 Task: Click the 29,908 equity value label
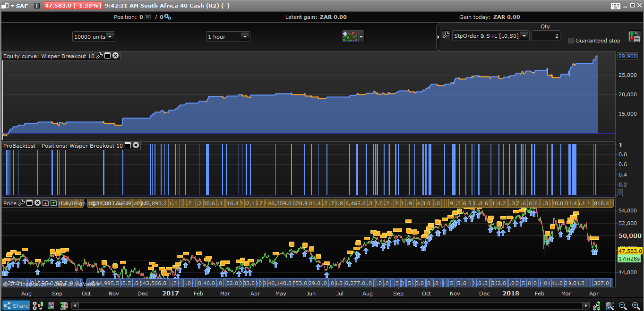point(627,56)
